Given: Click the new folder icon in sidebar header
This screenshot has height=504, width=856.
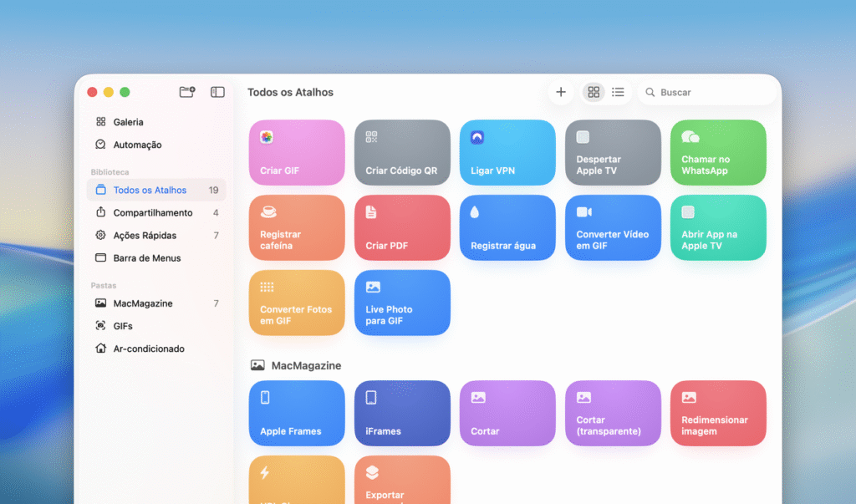Looking at the screenshot, I should coord(187,92).
